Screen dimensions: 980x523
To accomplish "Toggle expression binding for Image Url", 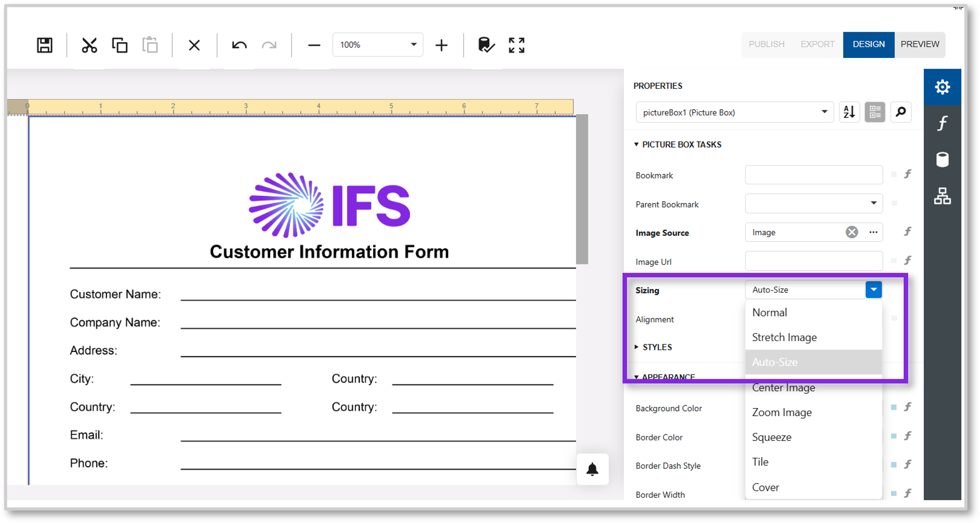I will tap(908, 260).
